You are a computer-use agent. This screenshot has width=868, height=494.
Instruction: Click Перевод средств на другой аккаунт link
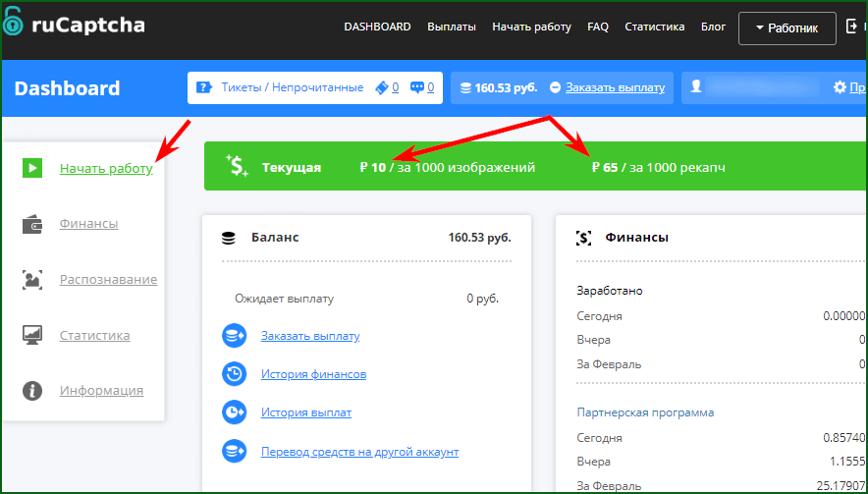point(359,452)
